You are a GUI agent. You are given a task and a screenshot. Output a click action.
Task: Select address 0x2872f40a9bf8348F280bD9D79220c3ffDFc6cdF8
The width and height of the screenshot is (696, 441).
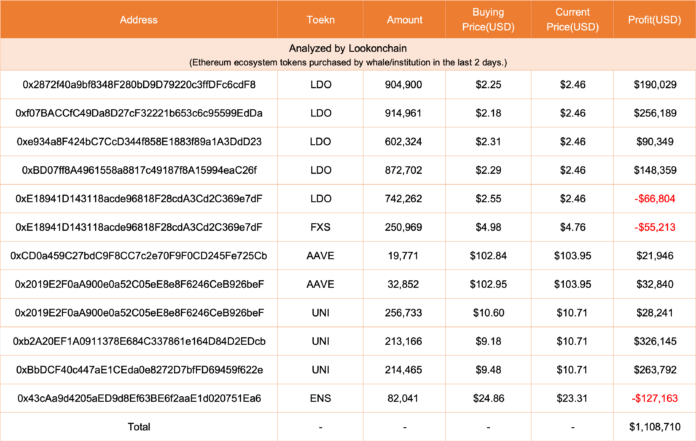pyautogui.click(x=139, y=85)
